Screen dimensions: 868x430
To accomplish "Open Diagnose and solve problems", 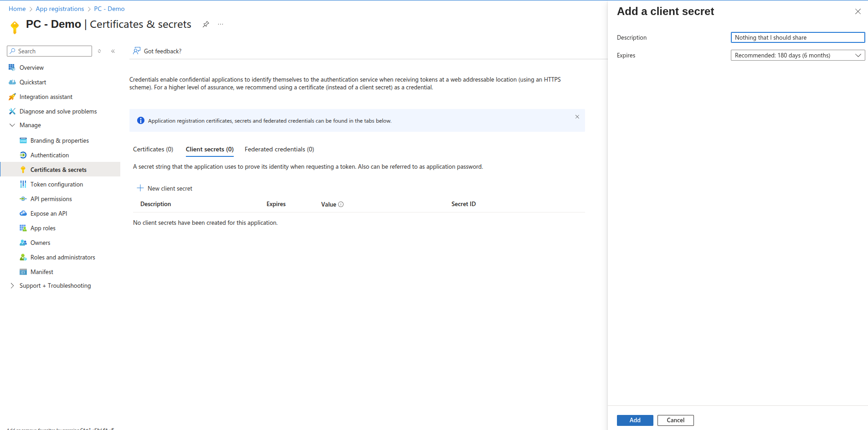I will click(x=58, y=111).
